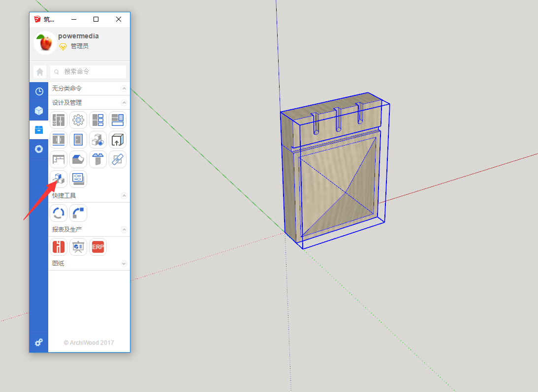Switch to the clock history sidebar tab
The image size is (538, 392).
click(x=39, y=91)
